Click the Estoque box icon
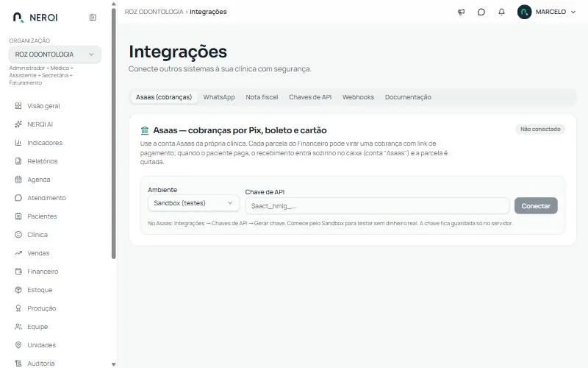The image size is (588, 368). tap(18, 290)
